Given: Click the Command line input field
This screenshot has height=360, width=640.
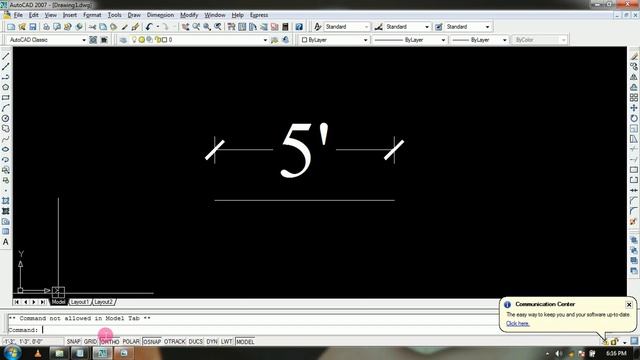Looking at the screenshot, I should pyautogui.click(x=253, y=330).
